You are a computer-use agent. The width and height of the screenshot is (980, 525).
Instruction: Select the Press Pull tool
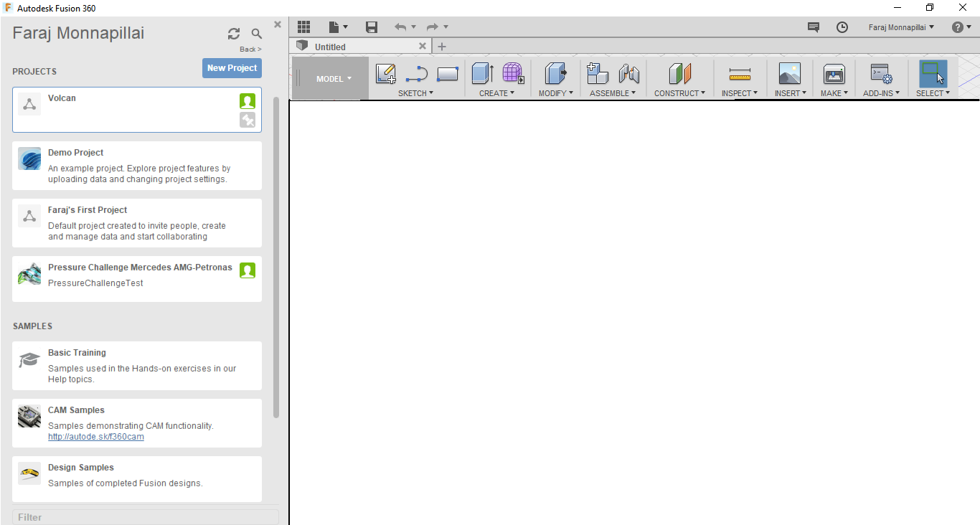pos(556,74)
